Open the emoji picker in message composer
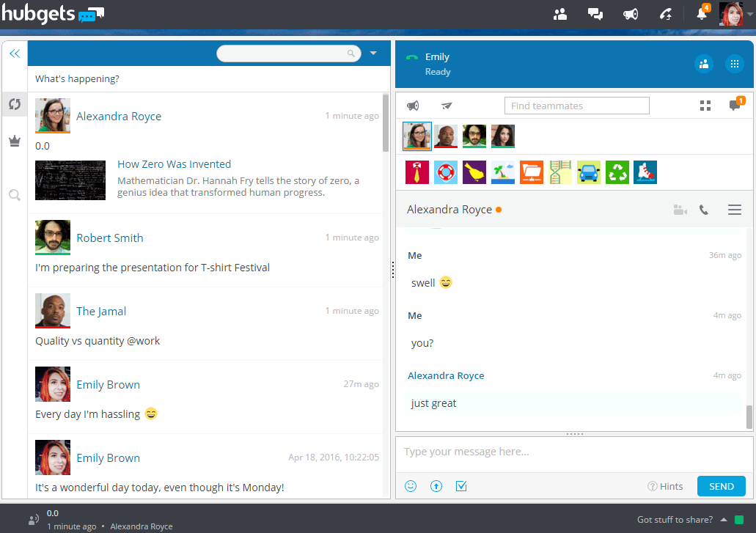 411,486
